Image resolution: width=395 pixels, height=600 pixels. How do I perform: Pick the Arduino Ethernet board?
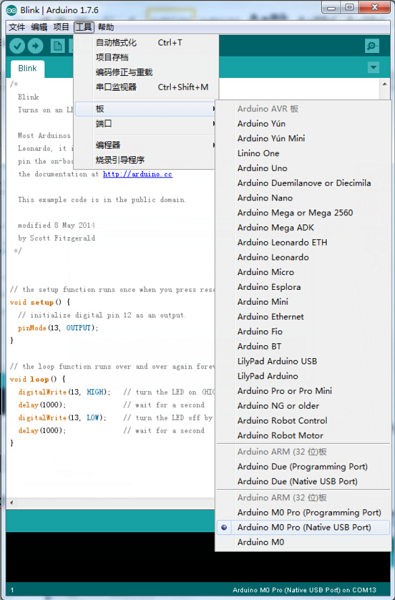click(x=303, y=317)
